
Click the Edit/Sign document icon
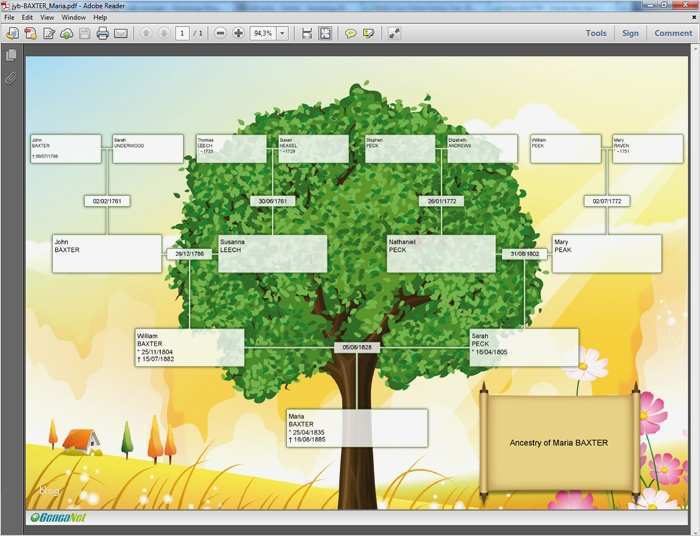point(49,33)
